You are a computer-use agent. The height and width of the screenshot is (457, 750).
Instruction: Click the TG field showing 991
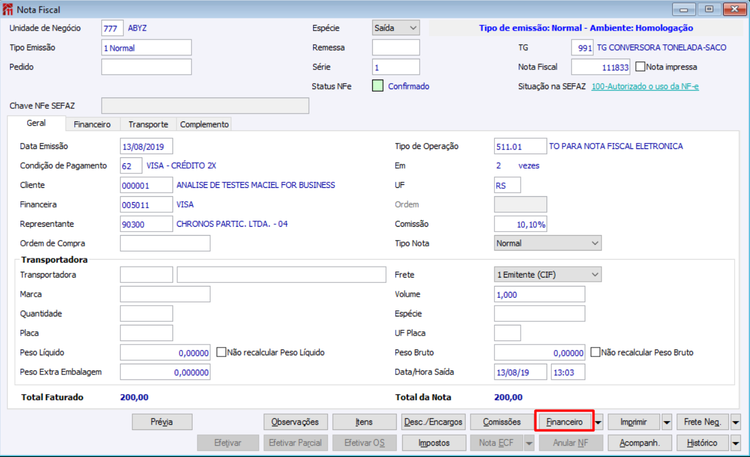click(x=583, y=48)
